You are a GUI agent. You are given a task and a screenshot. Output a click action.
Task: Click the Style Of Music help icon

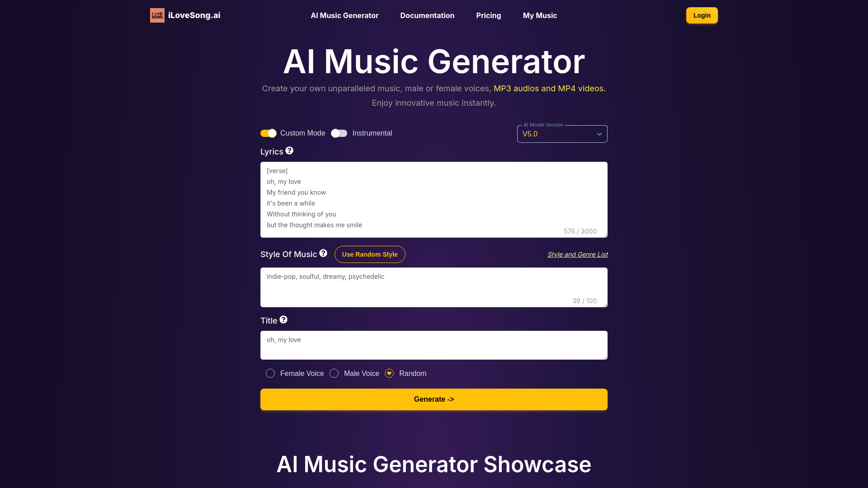(323, 253)
